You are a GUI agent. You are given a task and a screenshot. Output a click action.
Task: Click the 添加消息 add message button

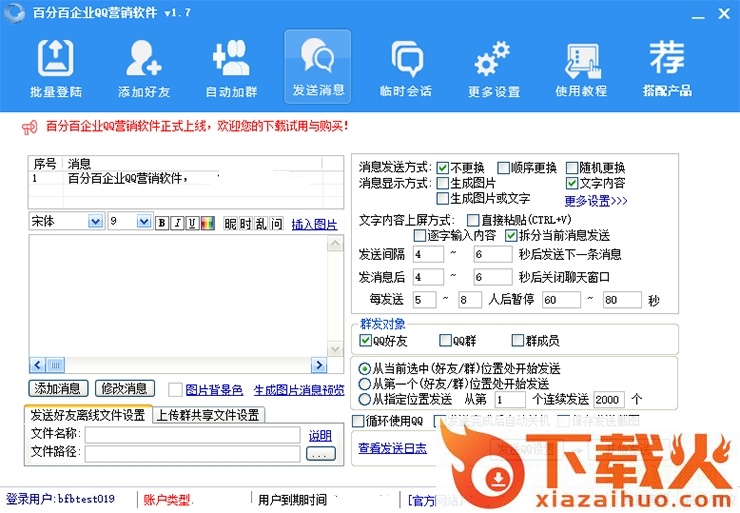click(58, 389)
